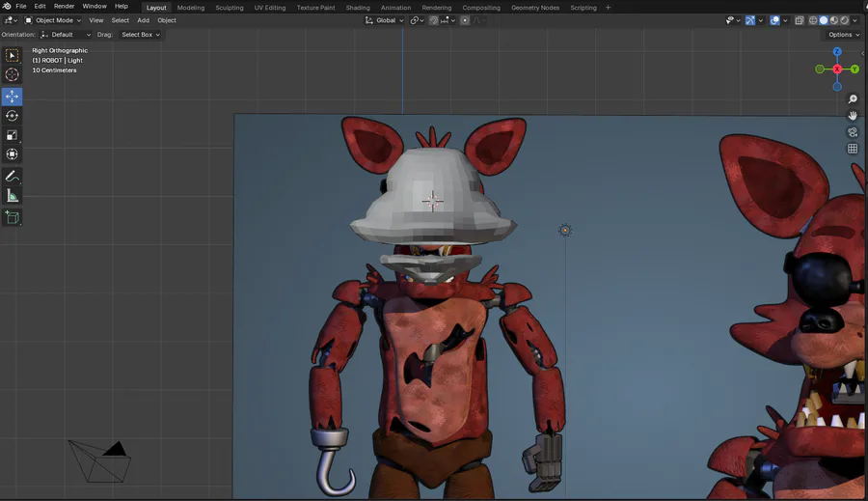Open the viewport Select menu

121,20
